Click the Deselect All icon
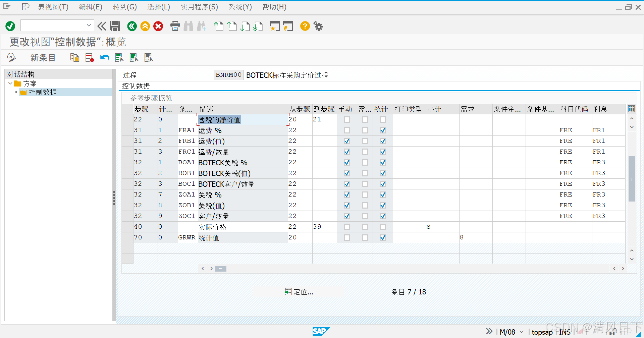 point(149,58)
